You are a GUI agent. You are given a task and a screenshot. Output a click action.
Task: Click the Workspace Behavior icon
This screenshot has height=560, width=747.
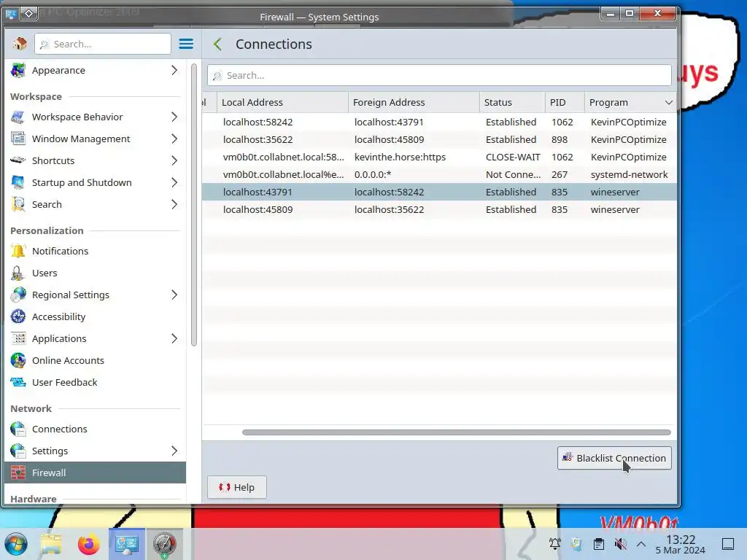tap(18, 117)
